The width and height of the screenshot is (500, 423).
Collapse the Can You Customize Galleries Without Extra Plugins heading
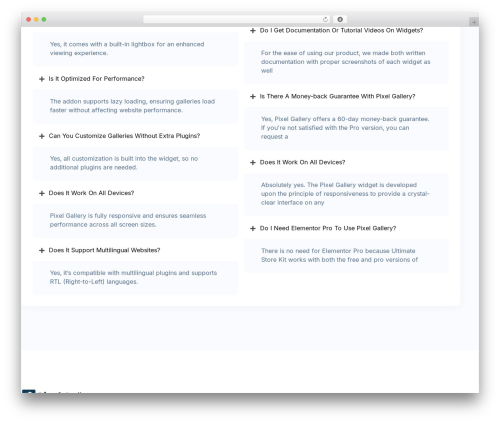click(x=124, y=136)
